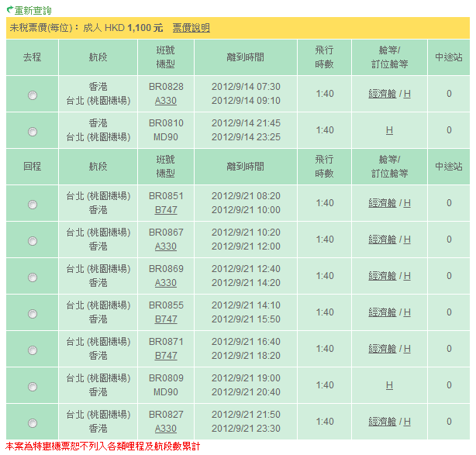Click 經濟艙 cabin link for flight BR0828
The width and height of the screenshot is (476, 455).
pyautogui.click(x=382, y=94)
